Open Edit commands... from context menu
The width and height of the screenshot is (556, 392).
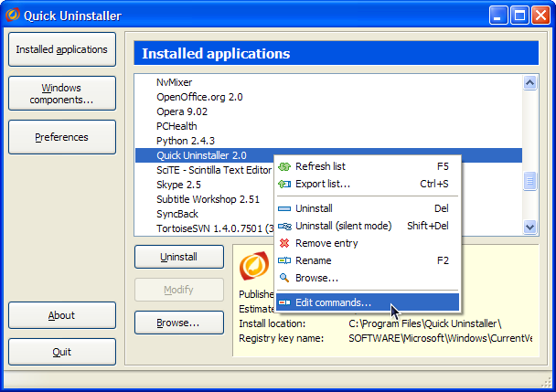368,302
